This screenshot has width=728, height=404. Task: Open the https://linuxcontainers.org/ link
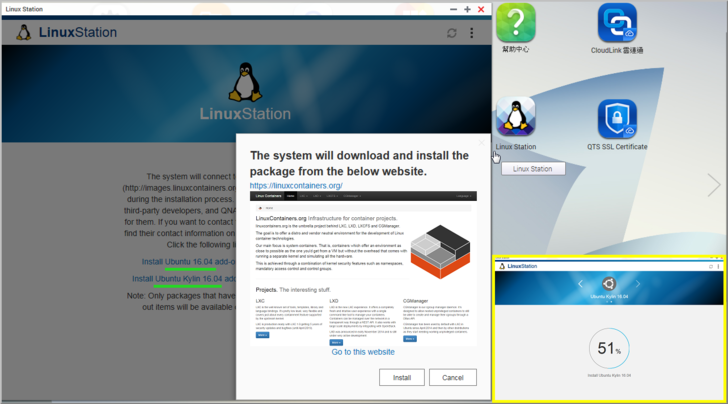pyautogui.click(x=296, y=185)
